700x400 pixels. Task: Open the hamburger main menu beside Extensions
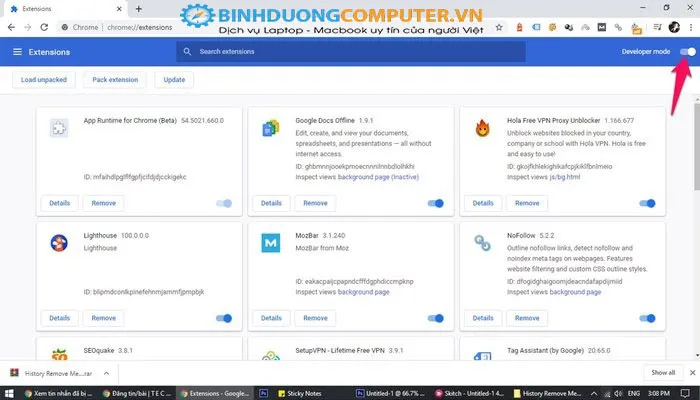click(x=17, y=52)
